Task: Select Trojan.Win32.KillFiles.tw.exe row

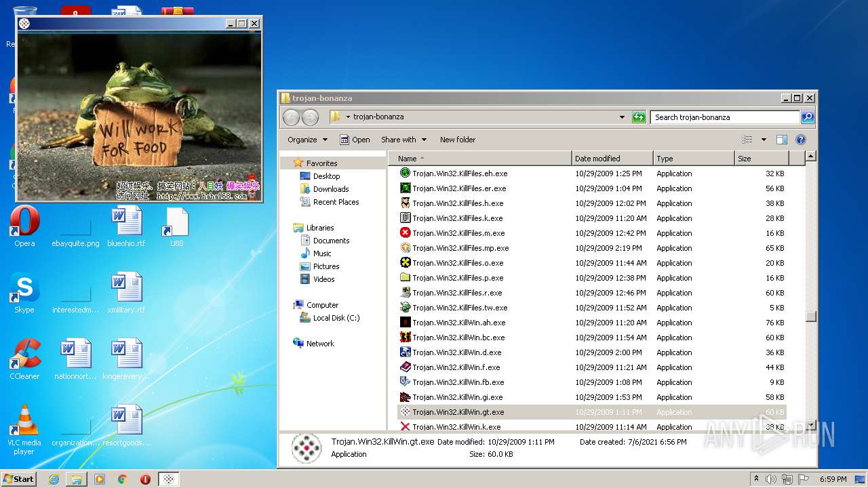Action: 592,308
